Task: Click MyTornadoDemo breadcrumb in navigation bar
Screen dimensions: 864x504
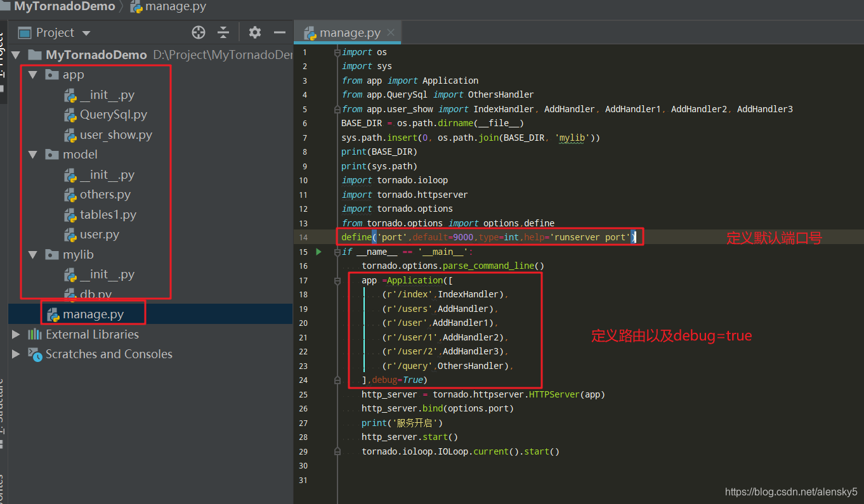Action: 64,7
